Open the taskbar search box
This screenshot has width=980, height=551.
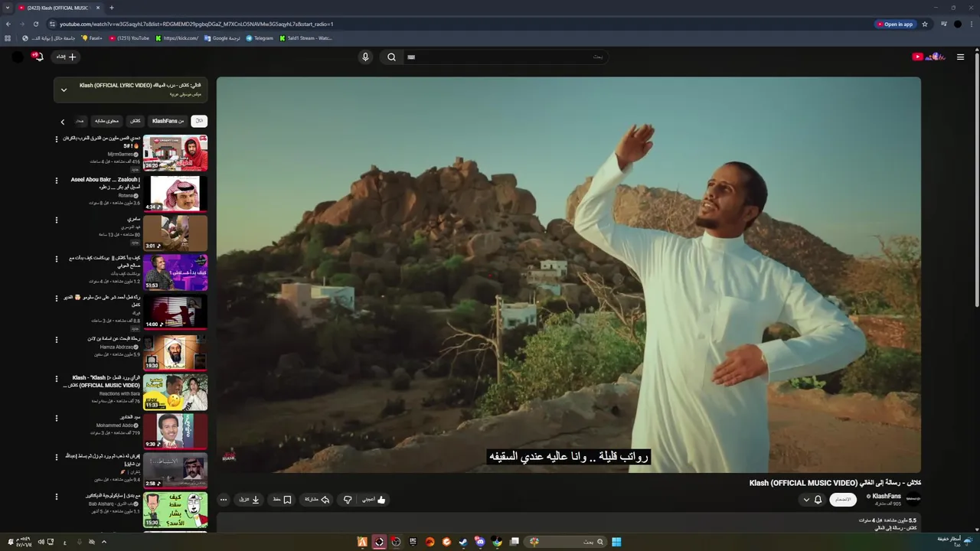[566, 542]
